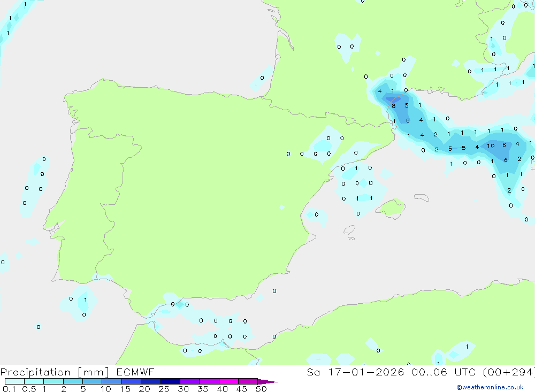The height and width of the screenshot is (392, 535).
Task: Click the '45' legend scale label
Action: click(242, 389)
